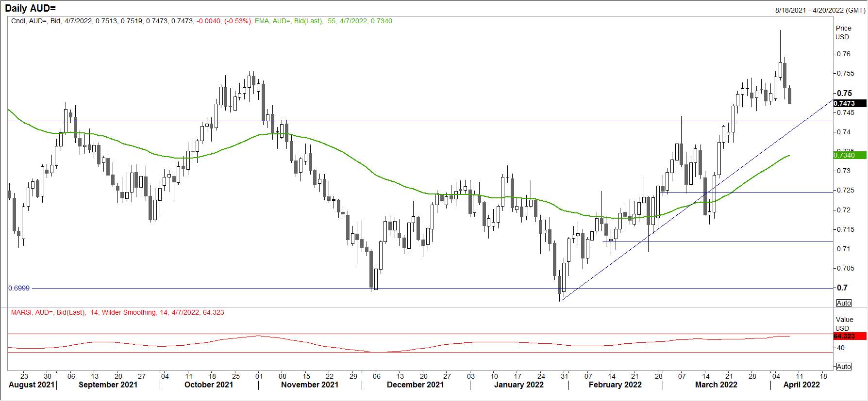Click the 0.74 price axis tick
The height and width of the screenshot is (401, 868).
tap(844, 132)
